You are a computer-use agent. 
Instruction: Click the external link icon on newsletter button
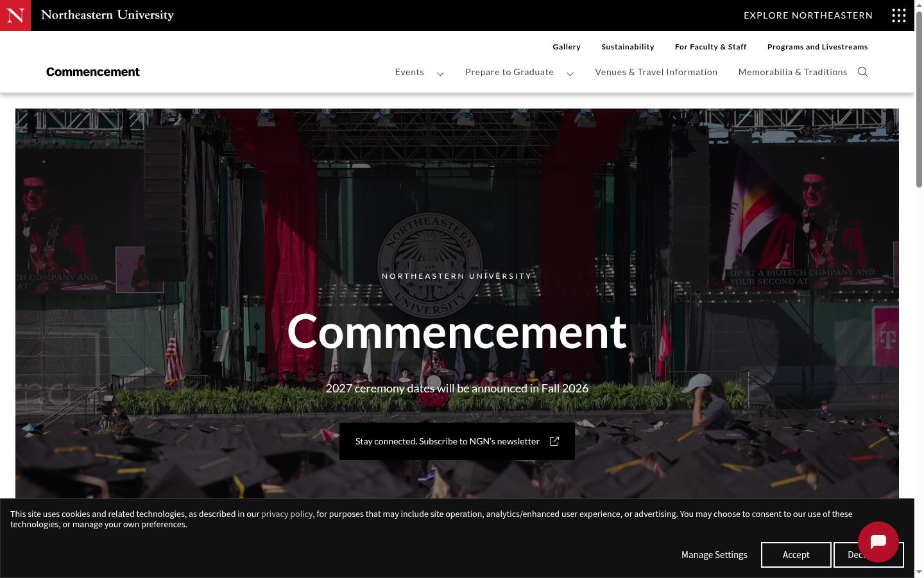(554, 441)
